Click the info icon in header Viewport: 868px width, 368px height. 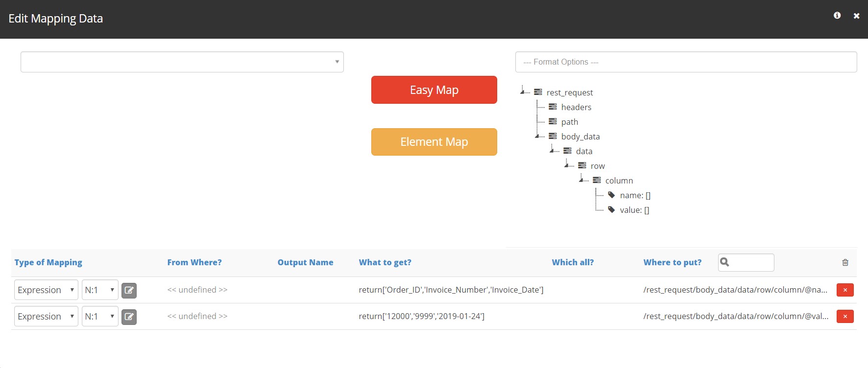pos(837,16)
